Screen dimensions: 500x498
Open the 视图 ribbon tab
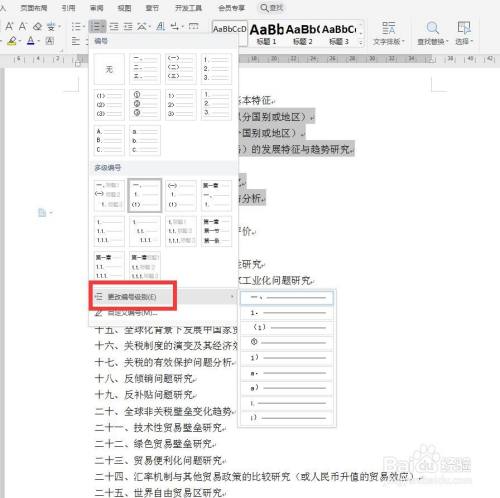click(x=124, y=8)
